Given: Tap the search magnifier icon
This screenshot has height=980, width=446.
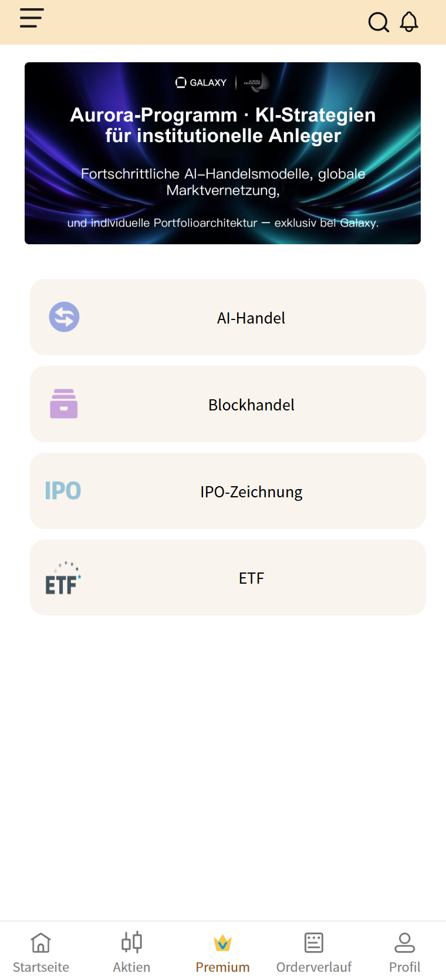Looking at the screenshot, I should [379, 22].
